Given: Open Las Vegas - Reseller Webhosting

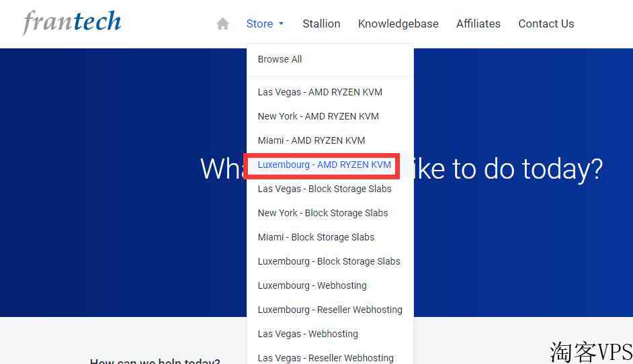Looking at the screenshot, I should coord(325,357).
